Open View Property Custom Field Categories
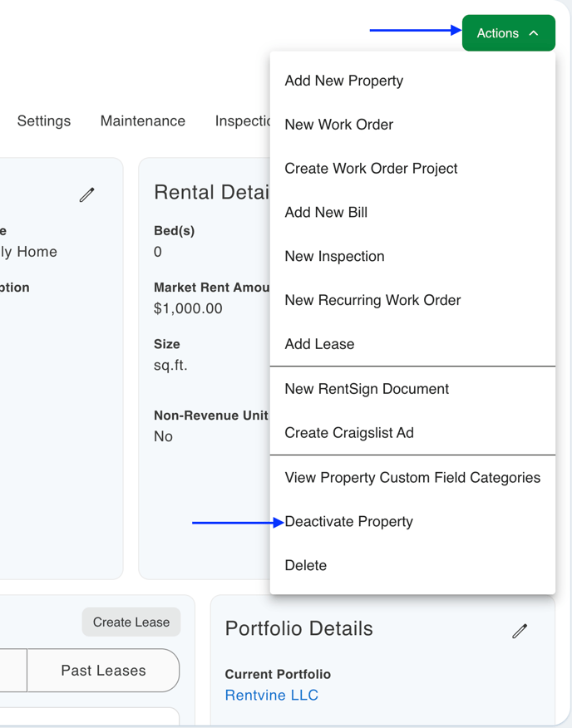 click(412, 478)
